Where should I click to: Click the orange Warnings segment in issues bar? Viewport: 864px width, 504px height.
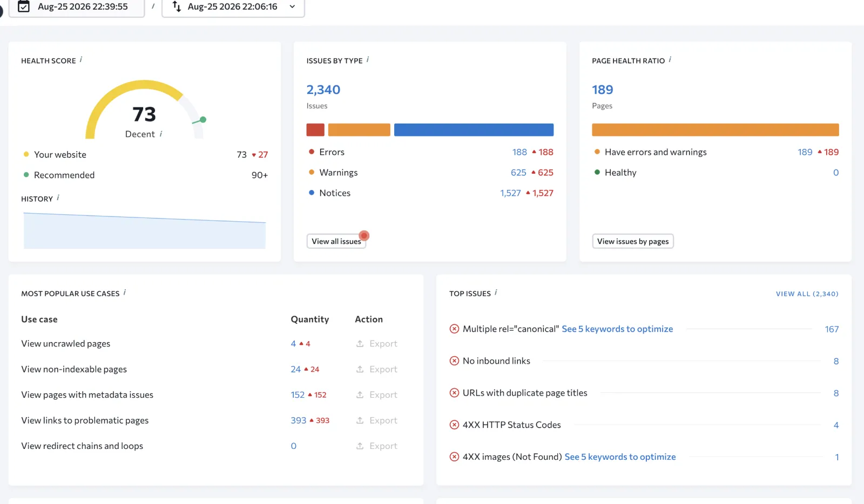[x=359, y=130]
